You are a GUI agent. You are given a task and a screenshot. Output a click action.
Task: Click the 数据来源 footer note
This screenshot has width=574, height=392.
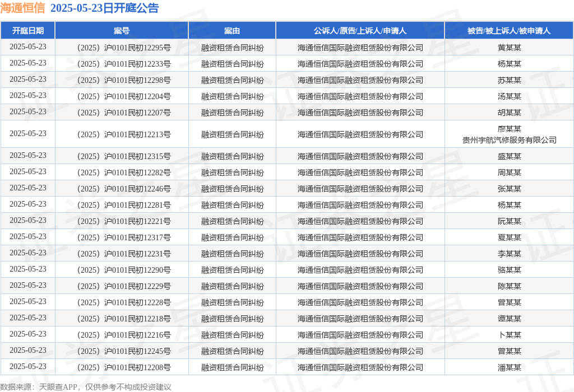(86, 387)
